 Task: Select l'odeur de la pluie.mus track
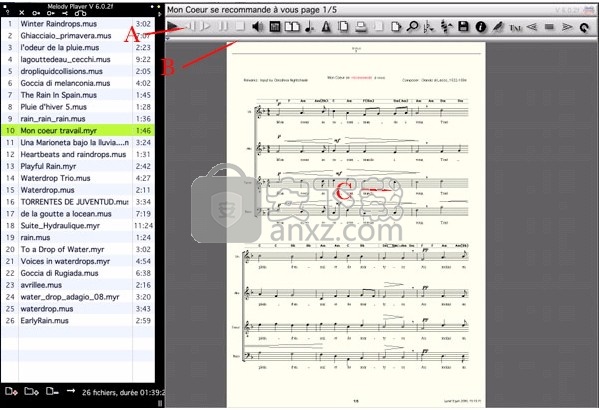pos(78,47)
